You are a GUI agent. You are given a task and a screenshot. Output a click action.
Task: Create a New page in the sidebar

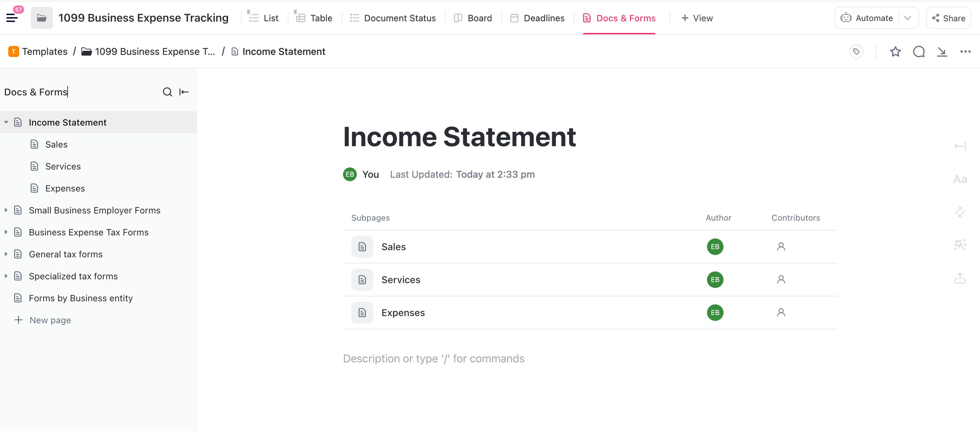50,319
